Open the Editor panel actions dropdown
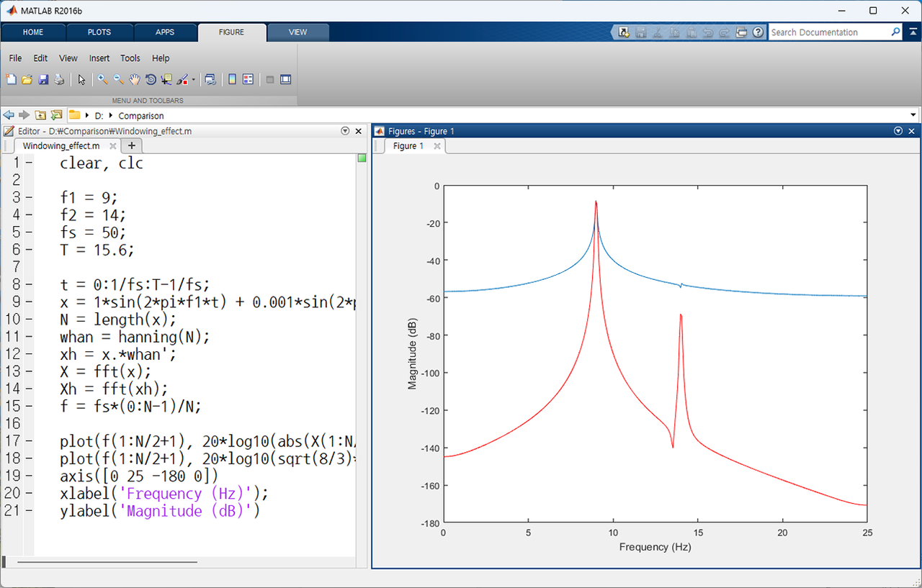This screenshot has height=588, width=922. click(x=345, y=131)
